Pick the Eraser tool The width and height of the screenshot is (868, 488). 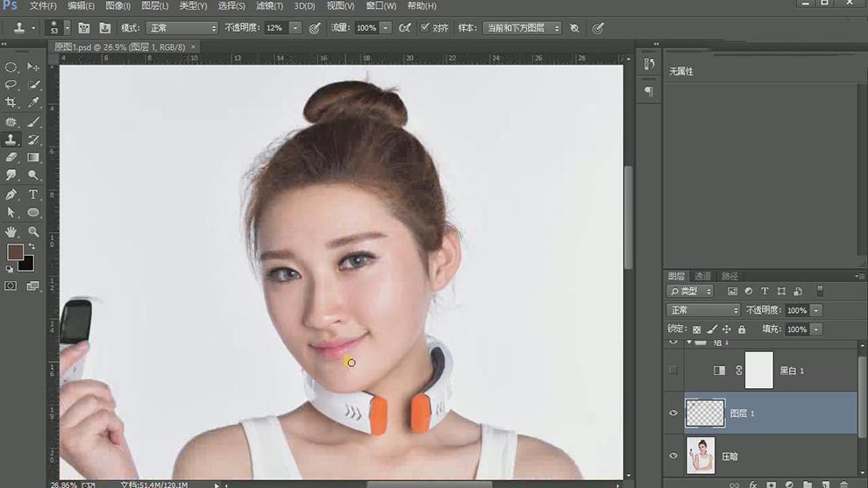[11, 158]
